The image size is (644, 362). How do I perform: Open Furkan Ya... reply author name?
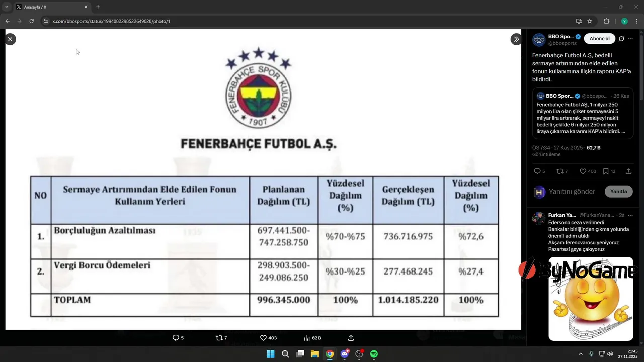coord(562,215)
